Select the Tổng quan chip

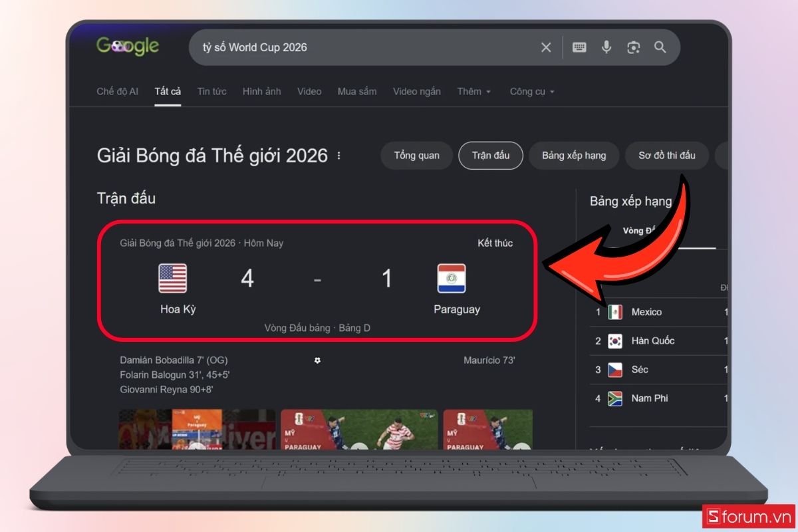[417, 156]
